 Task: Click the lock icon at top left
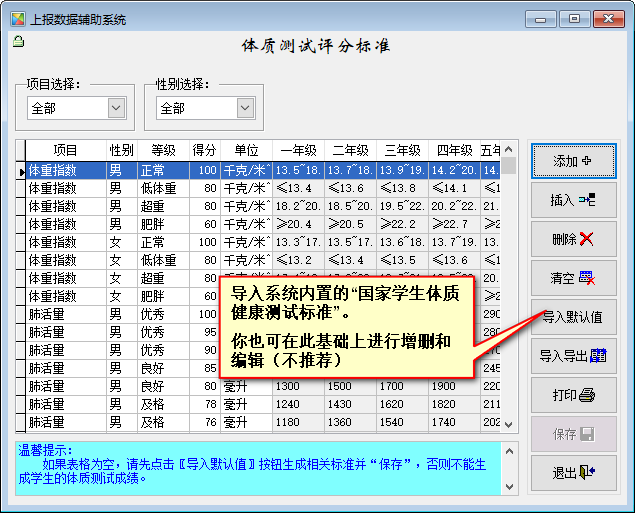18,42
